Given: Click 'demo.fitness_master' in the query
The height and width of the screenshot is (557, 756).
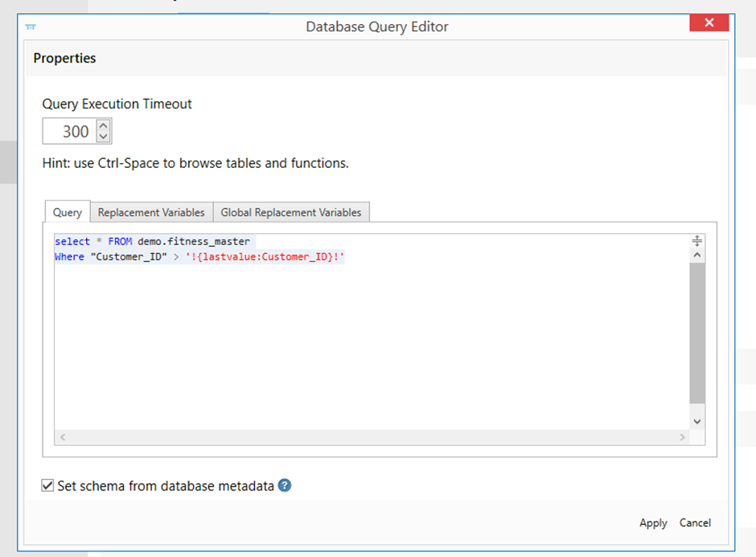Looking at the screenshot, I should tap(194, 241).
